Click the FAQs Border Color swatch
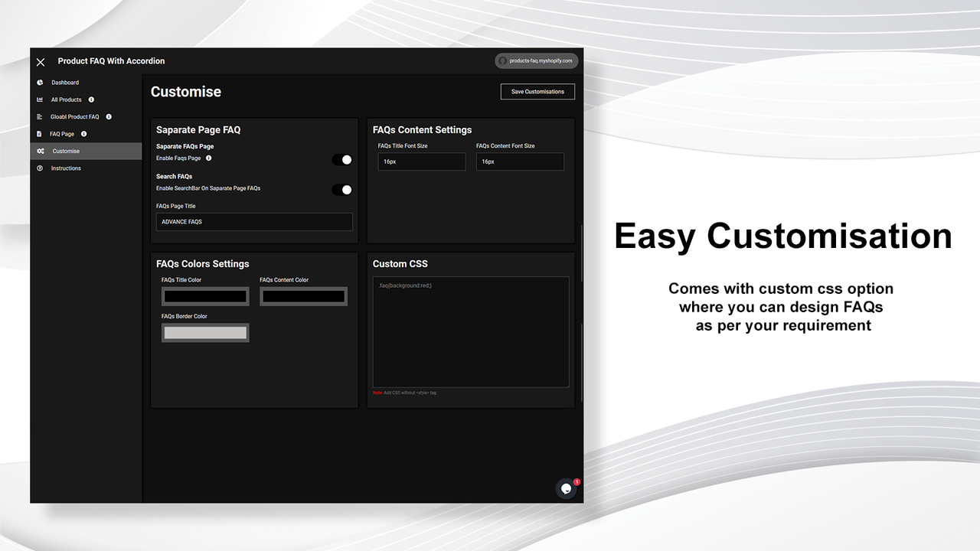This screenshot has height=551, width=980. click(205, 332)
